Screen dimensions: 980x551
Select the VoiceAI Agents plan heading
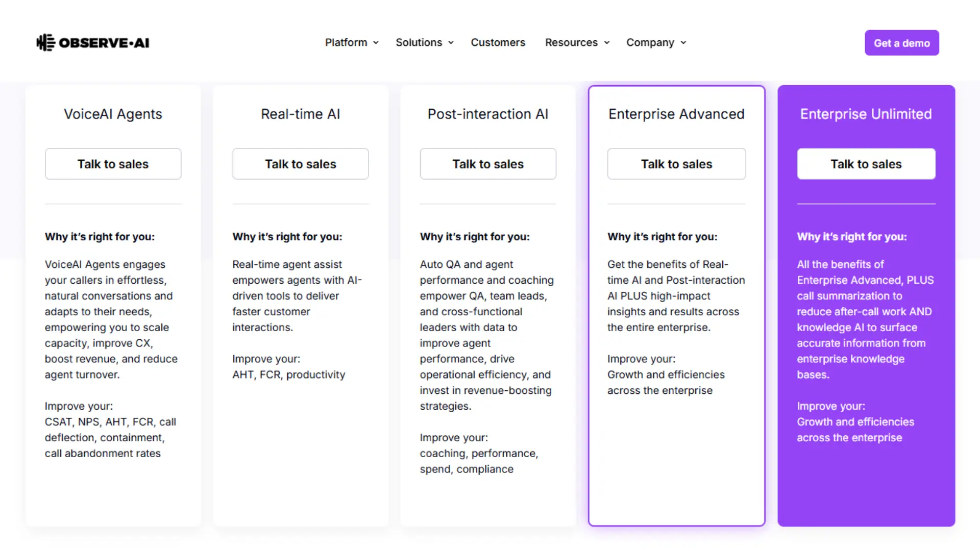(113, 114)
